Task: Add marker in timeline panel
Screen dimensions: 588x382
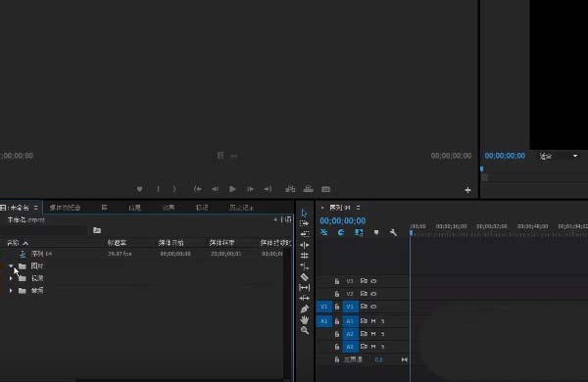Action: tap(376, 232)
